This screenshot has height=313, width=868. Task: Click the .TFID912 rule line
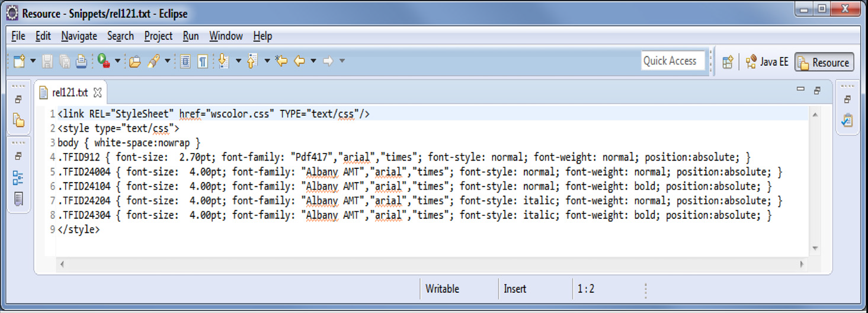coord(404,157)
